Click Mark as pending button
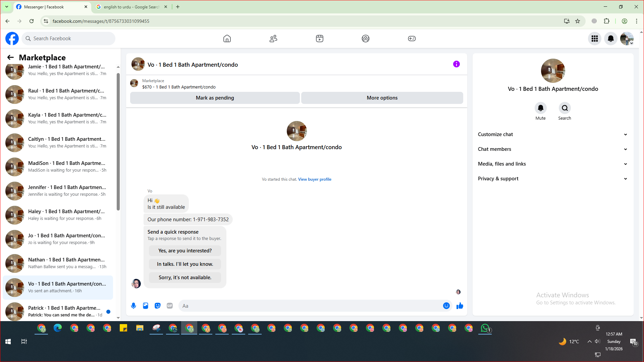The height and width of the screenshot is (362, 644). (215, 98)
